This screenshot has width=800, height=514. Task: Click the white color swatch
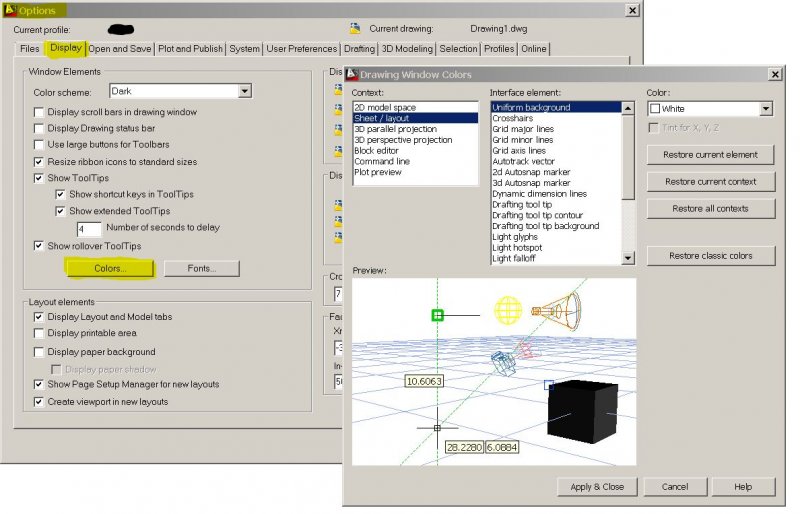pyautogui.click(x=655, y=108)
